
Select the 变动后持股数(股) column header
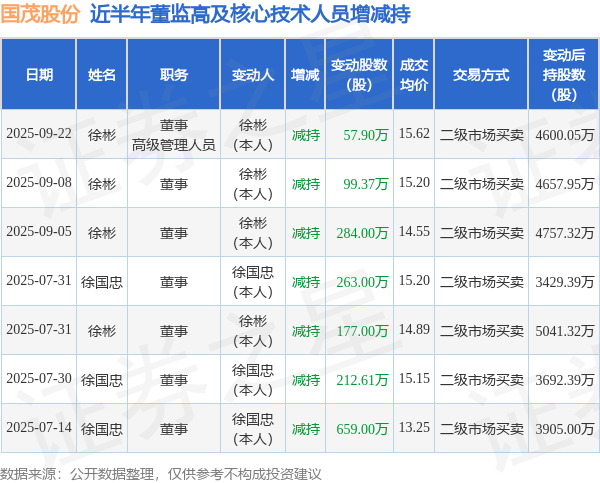[x=564, y=75]
